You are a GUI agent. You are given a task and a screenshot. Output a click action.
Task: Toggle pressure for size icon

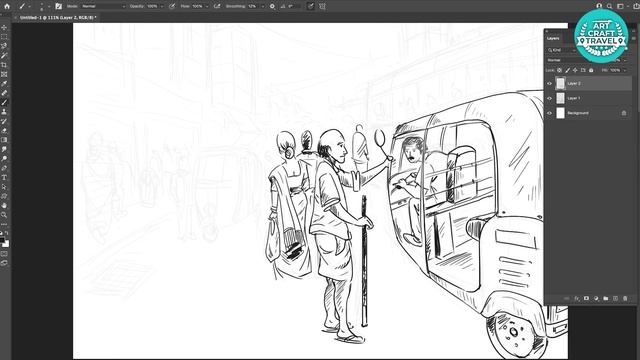(x=311, y=6)
